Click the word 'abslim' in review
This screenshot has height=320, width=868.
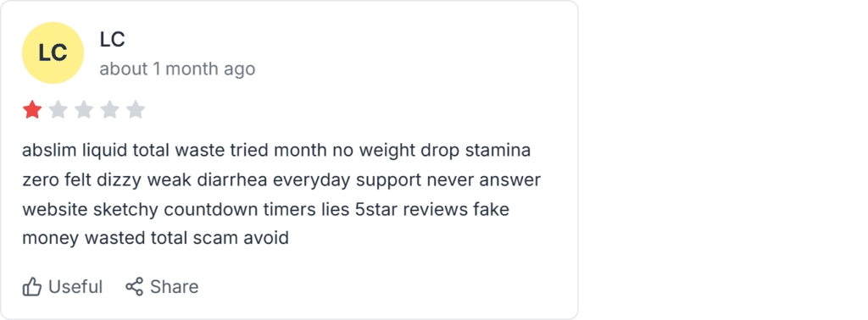coord(49,150)
